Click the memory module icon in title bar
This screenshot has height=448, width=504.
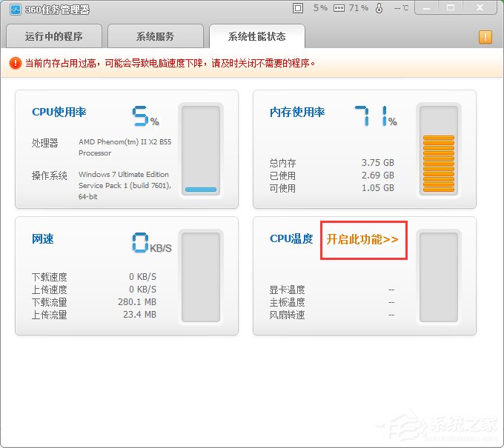[339, 9]
